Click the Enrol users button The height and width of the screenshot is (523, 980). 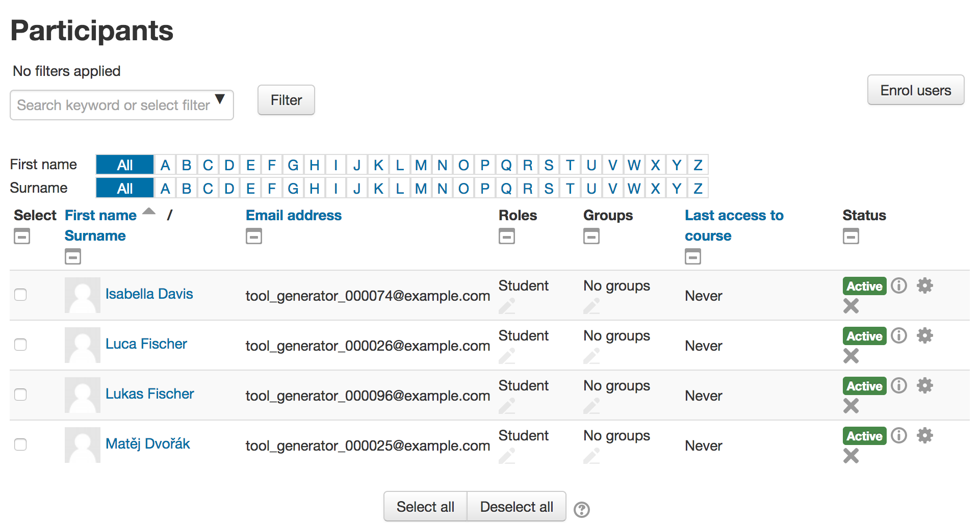pyautogui.click(x=916, y=90)
